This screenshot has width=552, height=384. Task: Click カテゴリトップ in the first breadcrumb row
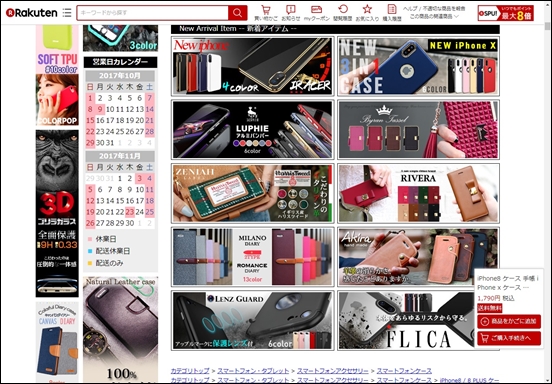[x=190, y=371]
